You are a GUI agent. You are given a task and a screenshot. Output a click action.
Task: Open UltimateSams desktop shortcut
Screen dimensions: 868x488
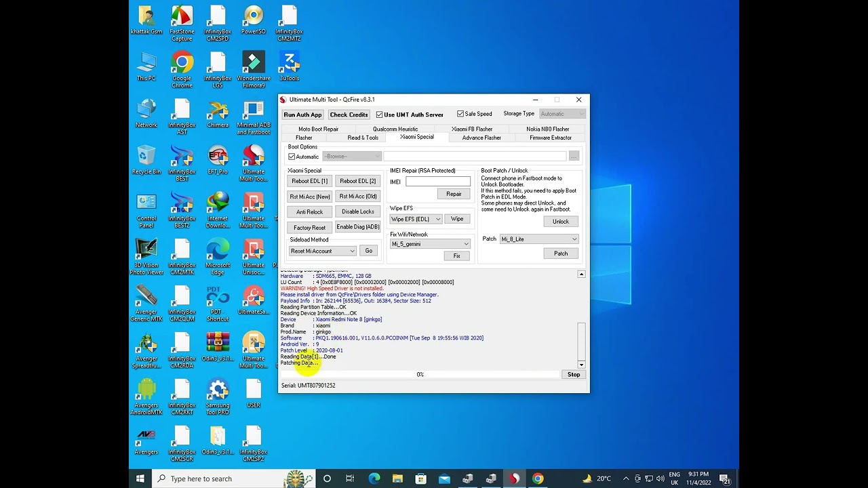[254, 301]
